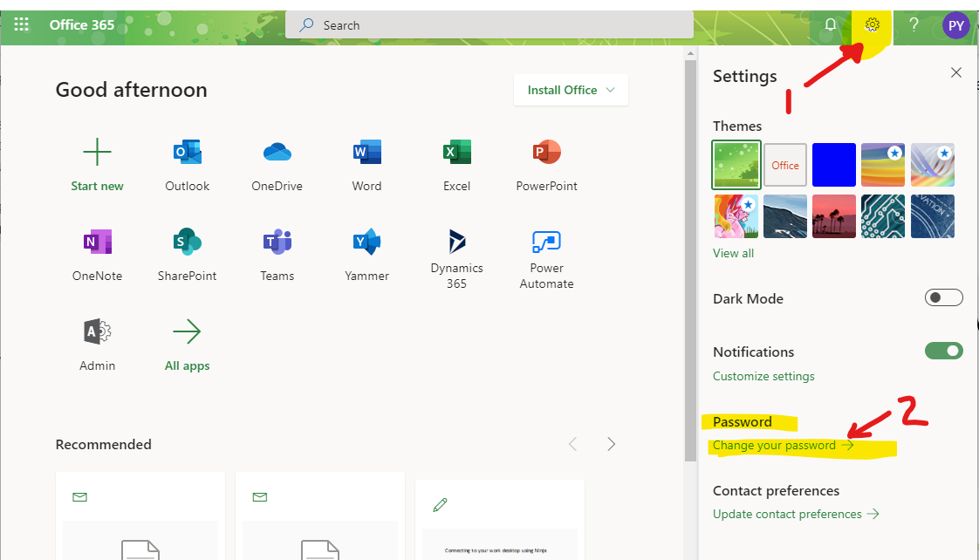
Task: Click Change your password link
Action: (783, 445)
